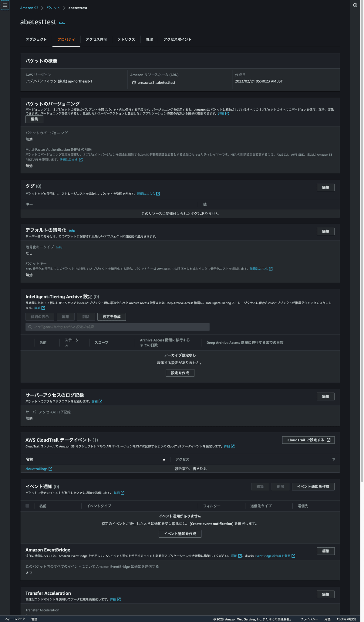This screenshot has height=622, width=364.
Task: Click 設定を作成 in Intelligent-Tiering toolbar
Action: coord(112,317)
